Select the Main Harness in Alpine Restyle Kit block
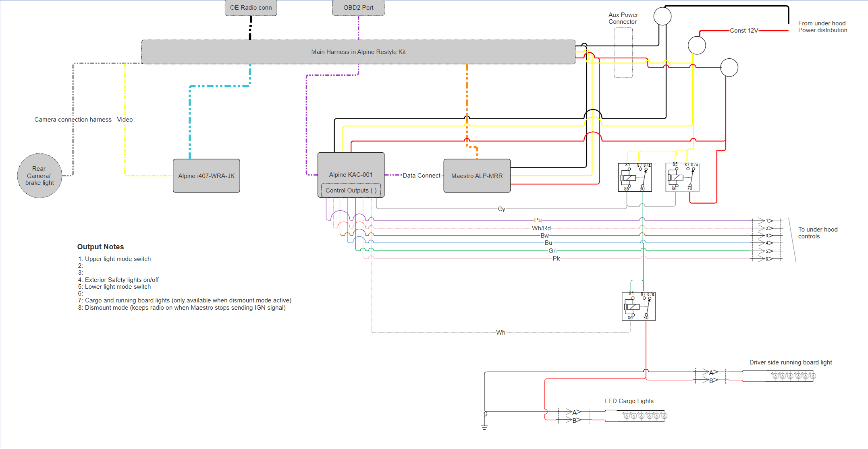Screen dimensions: 868x449 click(358, 52)
